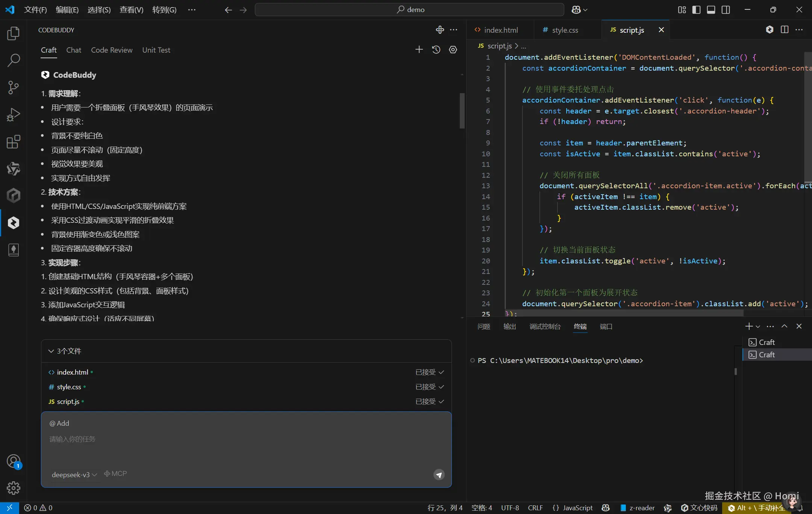Click the split editor right icon

(785, 30)
